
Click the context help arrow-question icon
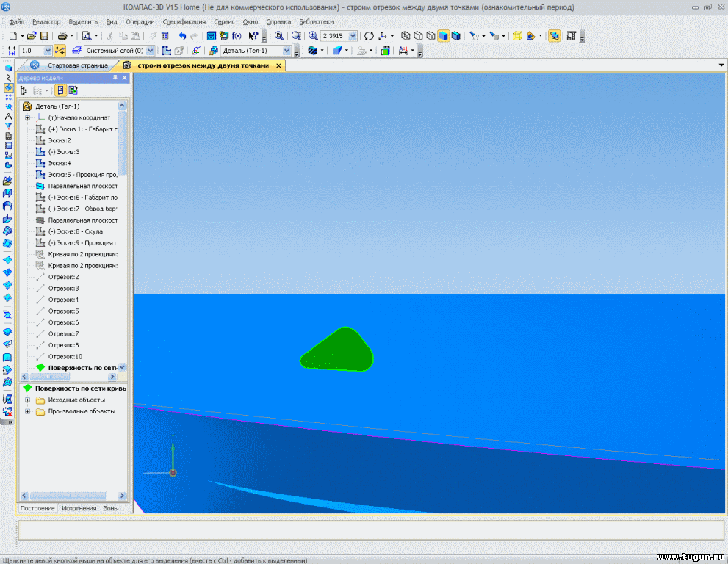253,36
